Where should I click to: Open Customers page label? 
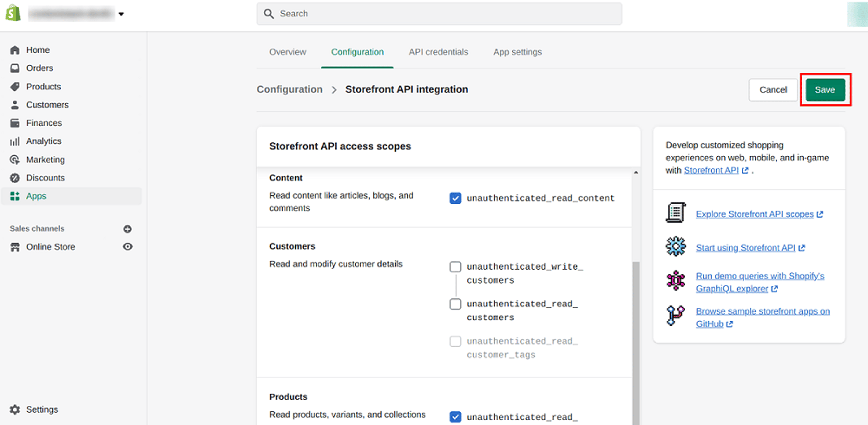coord(47,105)
